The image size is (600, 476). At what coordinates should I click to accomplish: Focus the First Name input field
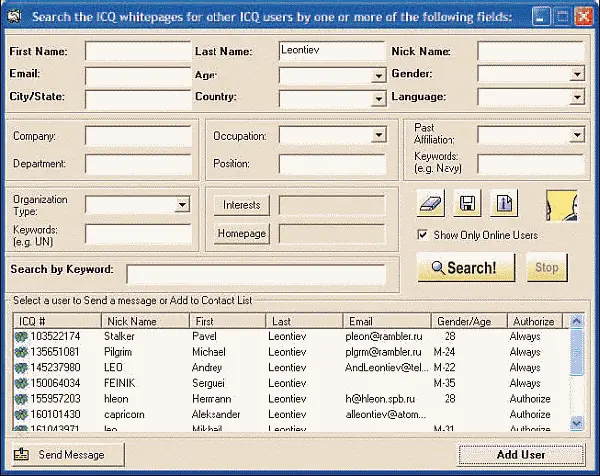(x=138, y=51)
